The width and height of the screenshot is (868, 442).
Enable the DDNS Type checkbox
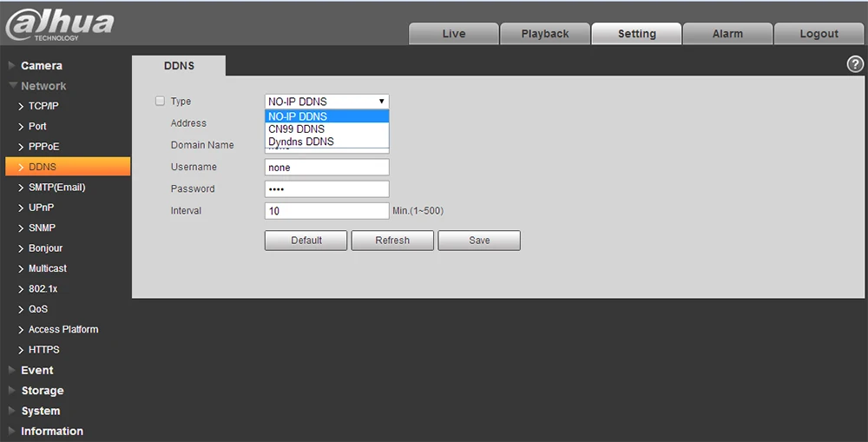click(x=160, y=101)
